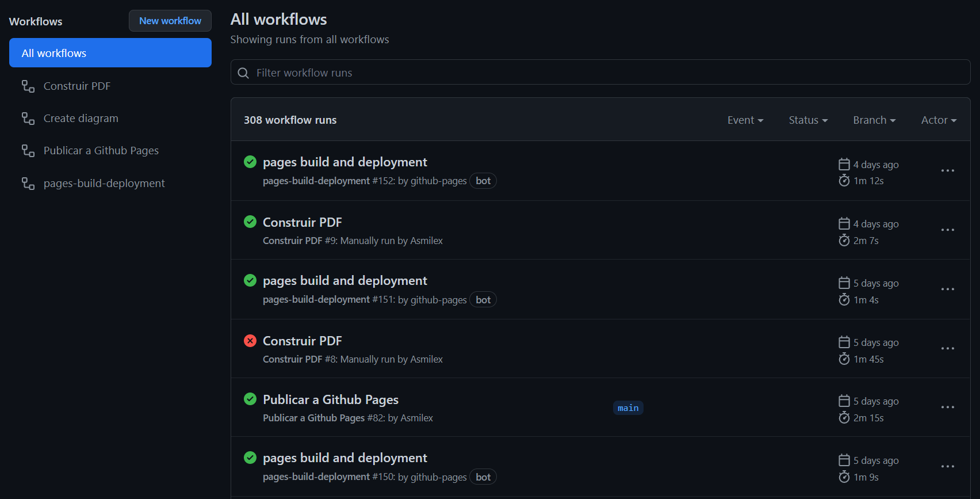
Task: Select All workflows in the sidebar
Action: tap(110, 53)
